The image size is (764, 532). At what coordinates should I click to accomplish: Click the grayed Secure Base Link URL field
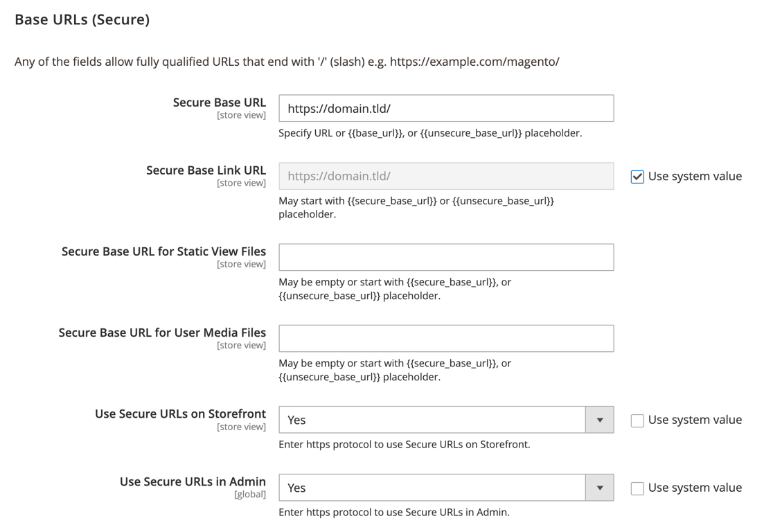446,176
